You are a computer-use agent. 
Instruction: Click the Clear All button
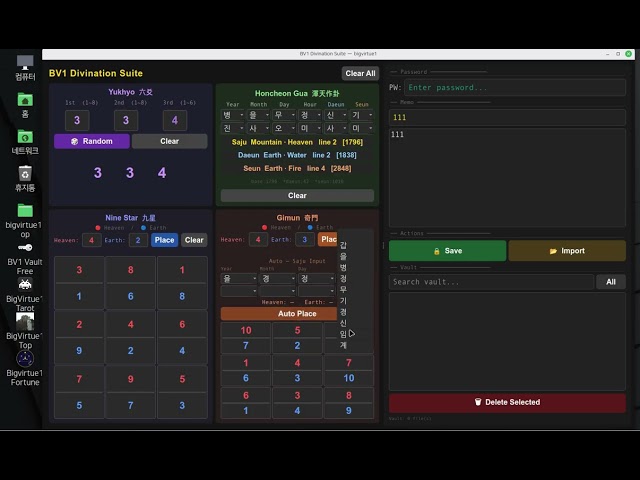tap(360, 73)
